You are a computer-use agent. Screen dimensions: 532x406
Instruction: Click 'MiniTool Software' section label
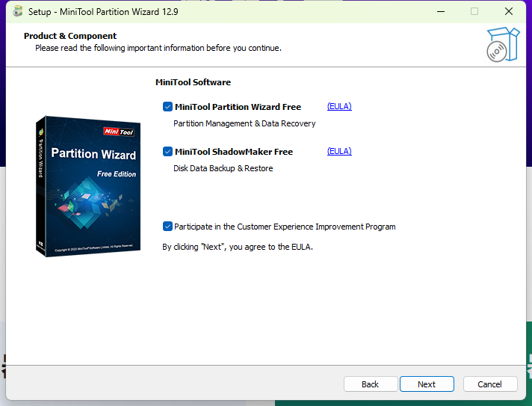pos(193,82)
